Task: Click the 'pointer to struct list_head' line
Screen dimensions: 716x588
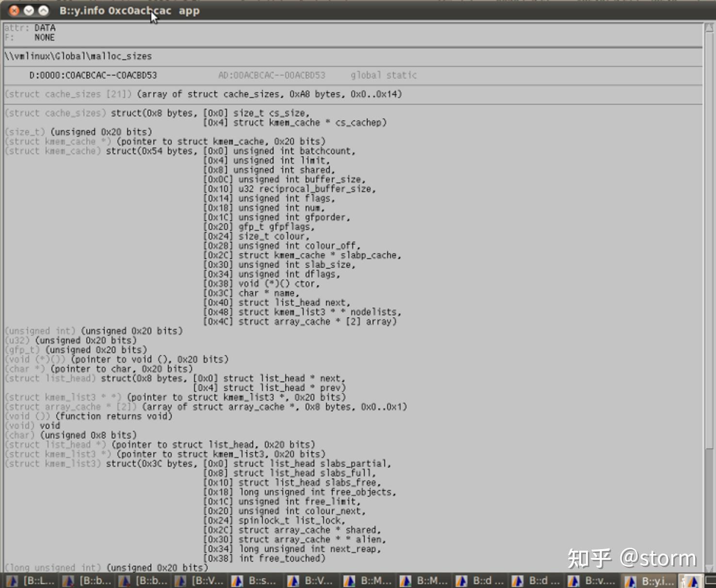Action: (160, 444)
